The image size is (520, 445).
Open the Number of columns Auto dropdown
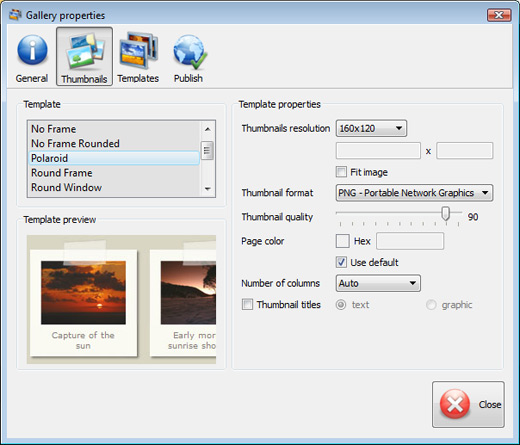pos(378,283)
